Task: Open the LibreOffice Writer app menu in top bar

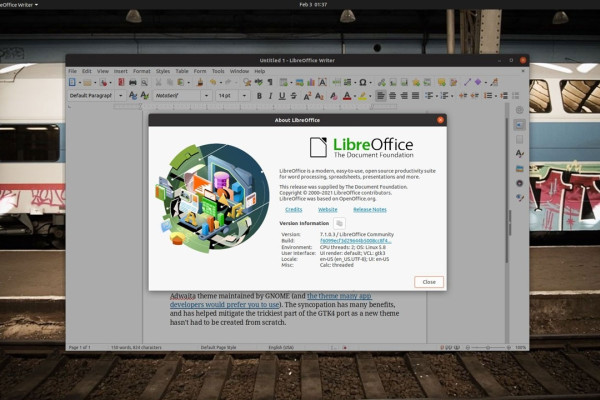Action: (19, 5)
